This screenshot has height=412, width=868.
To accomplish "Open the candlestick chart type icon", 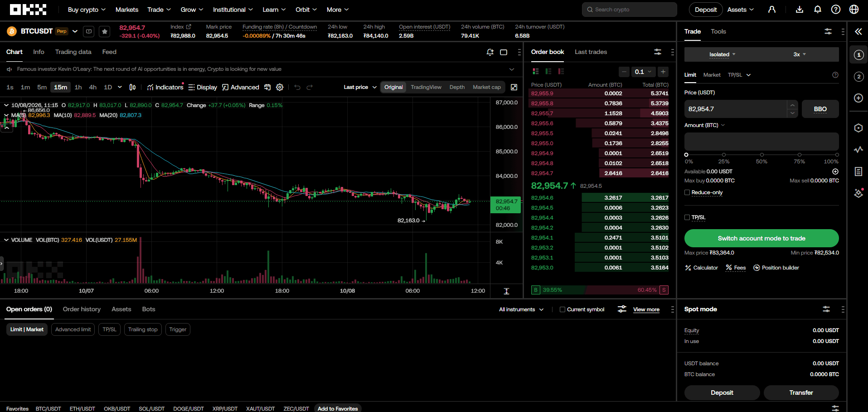I will pyautogui.click(x=132, y=87).
